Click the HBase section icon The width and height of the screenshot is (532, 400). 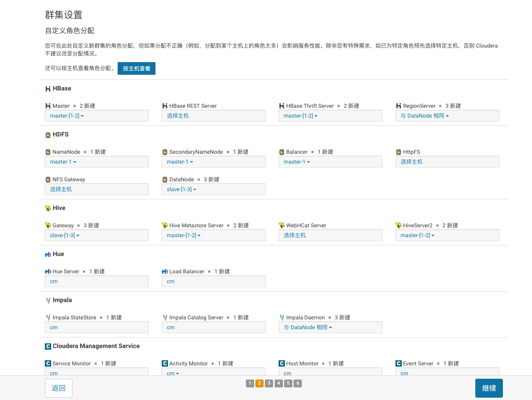[x=48, y=89]
